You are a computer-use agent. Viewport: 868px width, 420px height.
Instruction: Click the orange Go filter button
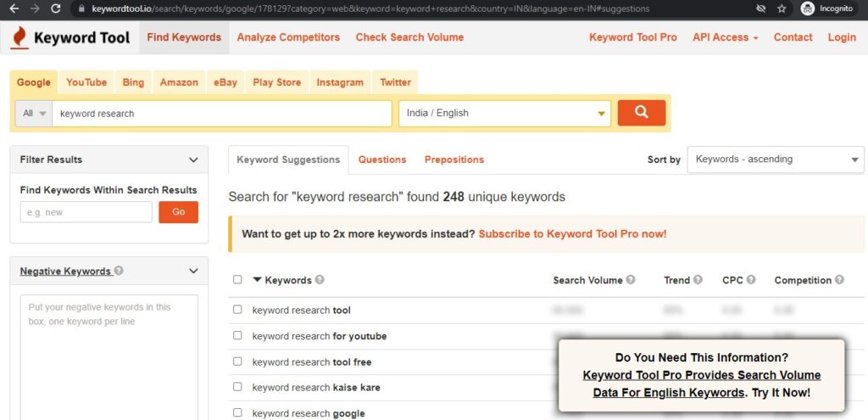pos(178,212)
